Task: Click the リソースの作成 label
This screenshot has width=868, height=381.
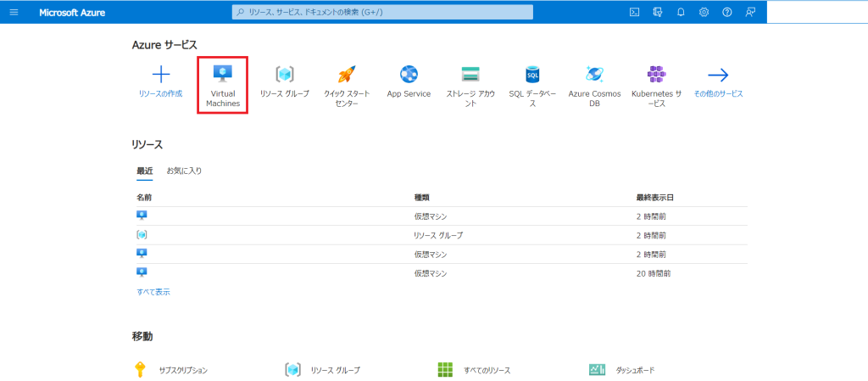Action: (x=160, y=94)
